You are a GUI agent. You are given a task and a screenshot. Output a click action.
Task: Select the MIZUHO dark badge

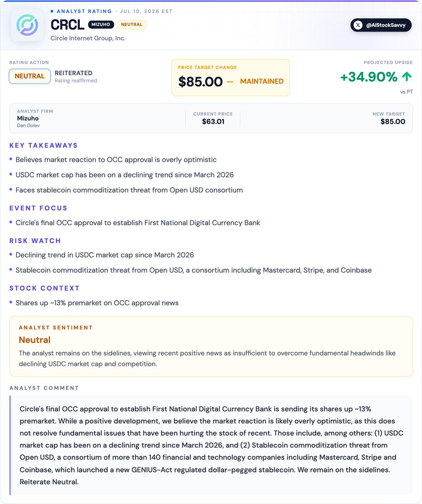[101, 24]
